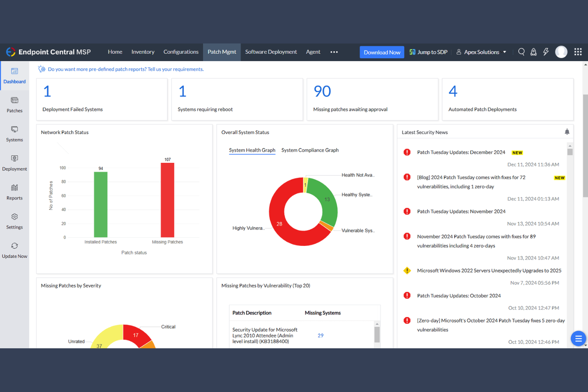Open the Configurations menu
Screen dimensions: 588x392
coord(181,52)
